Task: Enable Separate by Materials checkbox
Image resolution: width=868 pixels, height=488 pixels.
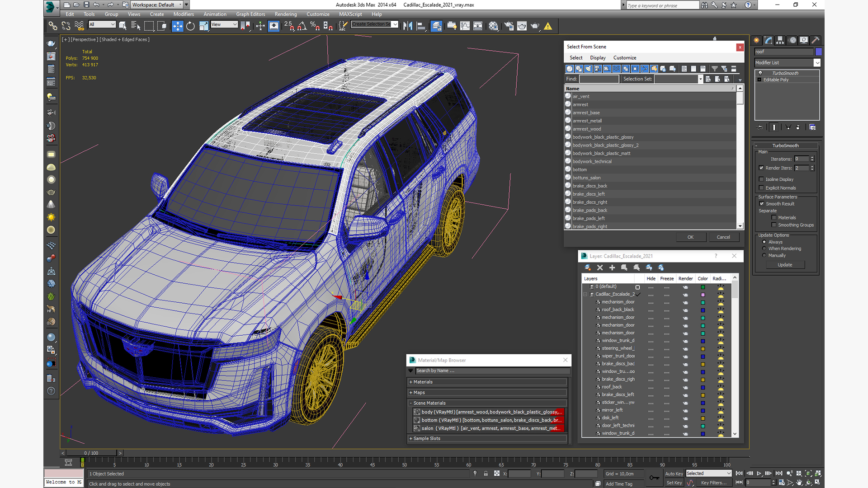Action: point(774,218)
